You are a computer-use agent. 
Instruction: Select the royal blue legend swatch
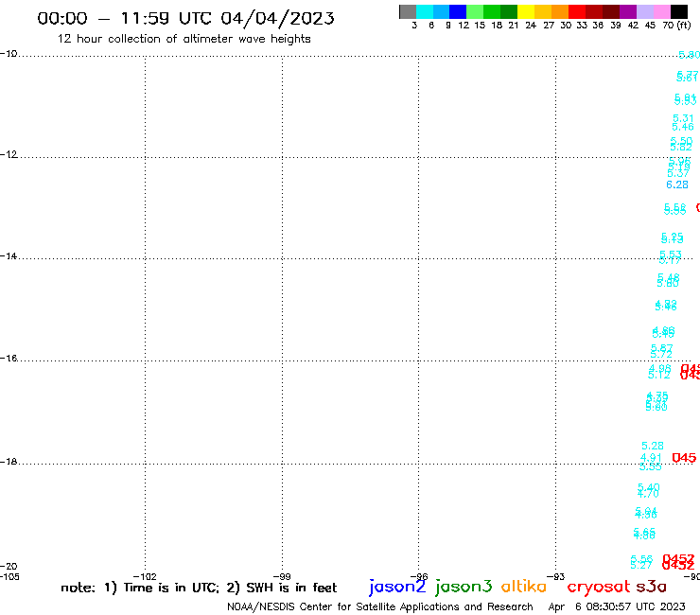pyautogui.click(x=458, y=11)
